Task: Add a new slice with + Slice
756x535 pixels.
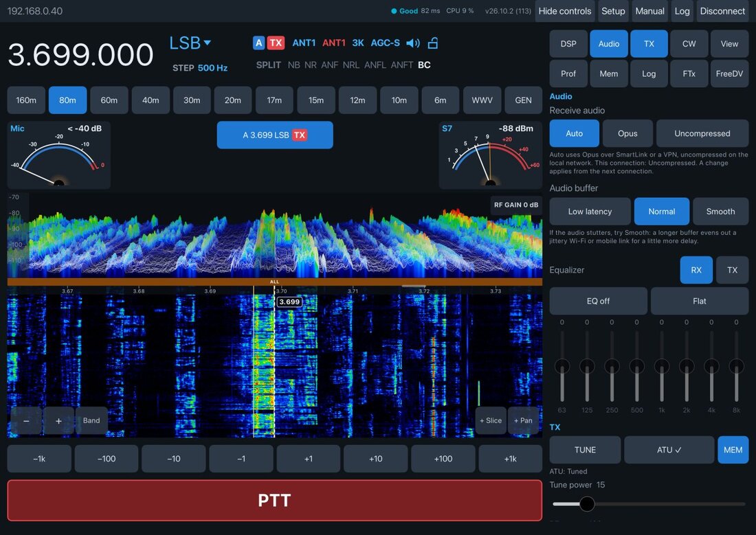Action: pyautogui.click(x=490, y=421)
